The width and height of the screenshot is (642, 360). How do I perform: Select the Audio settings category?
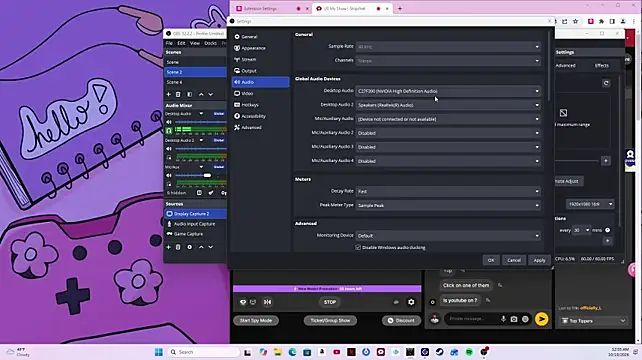(x=260, y=82)
